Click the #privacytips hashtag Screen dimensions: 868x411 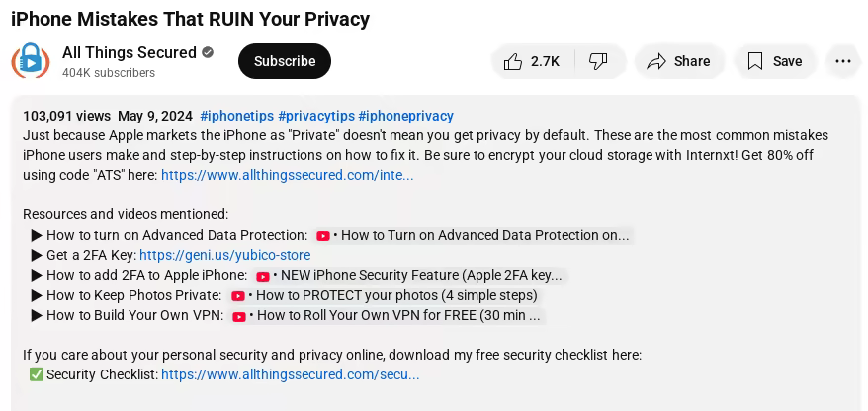click(x=315, y=116)
